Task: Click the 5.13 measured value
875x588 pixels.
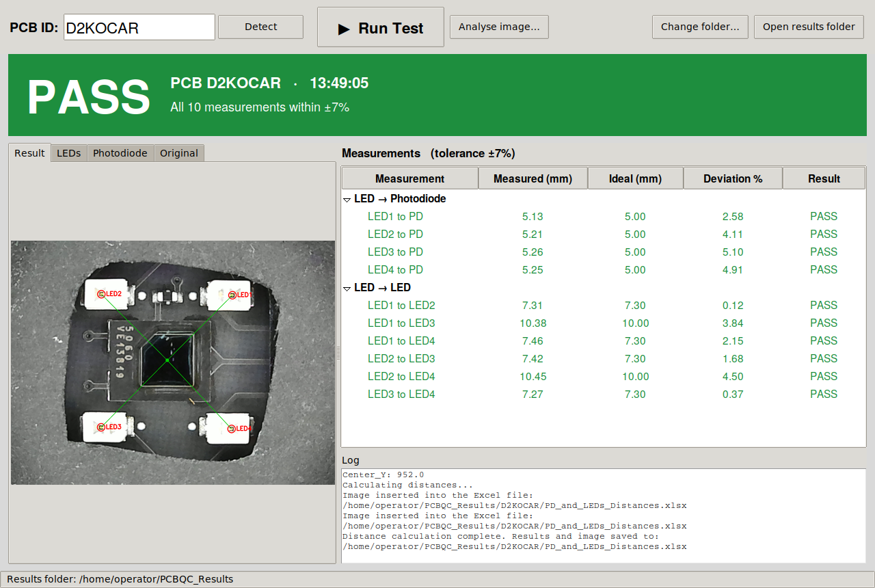Action: 533,217
